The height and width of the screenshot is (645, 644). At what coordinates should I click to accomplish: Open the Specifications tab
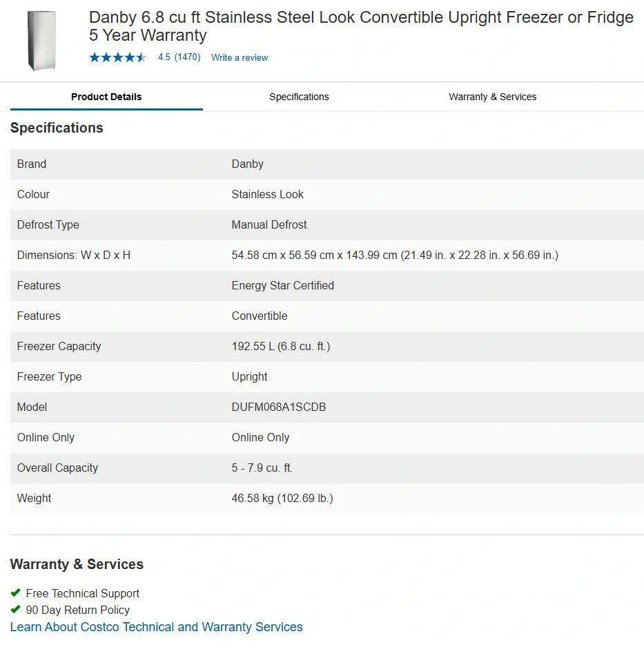tap(299, 97)
